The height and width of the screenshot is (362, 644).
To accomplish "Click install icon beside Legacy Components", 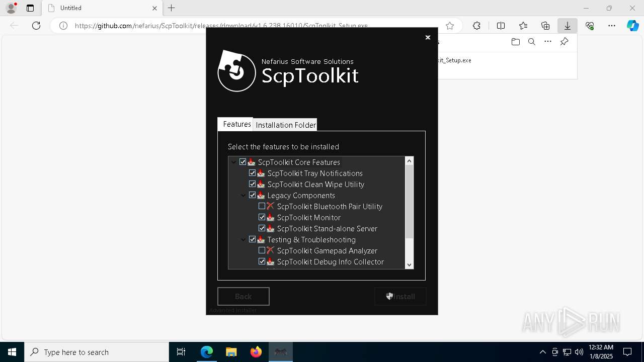I will click(x=261, y=195).
